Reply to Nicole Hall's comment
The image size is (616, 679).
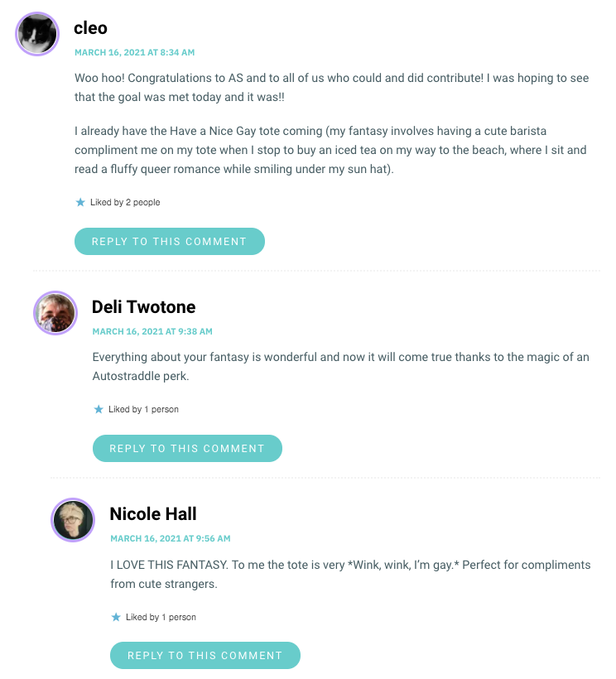205,655
